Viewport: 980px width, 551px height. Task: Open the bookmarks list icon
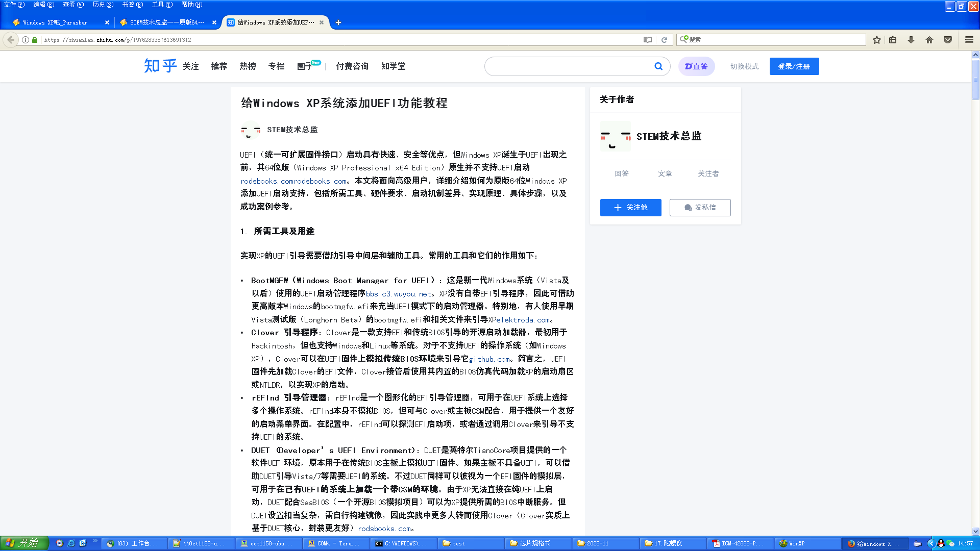tap(893, 40)
